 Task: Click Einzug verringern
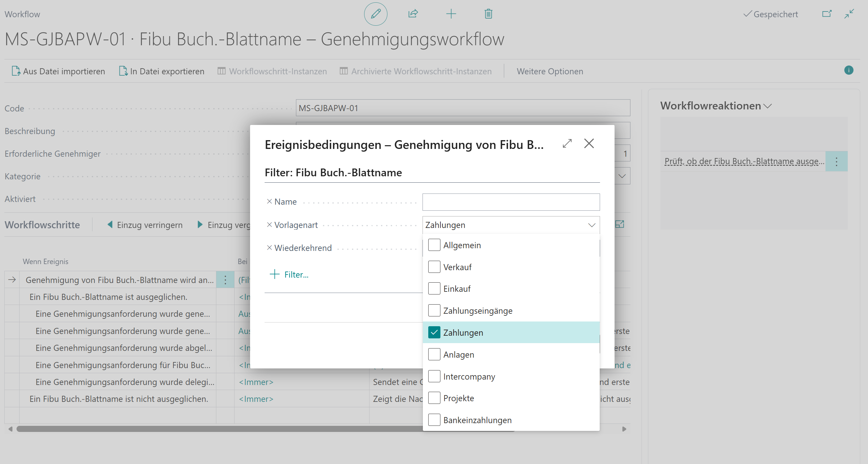[x=145, y=225]
